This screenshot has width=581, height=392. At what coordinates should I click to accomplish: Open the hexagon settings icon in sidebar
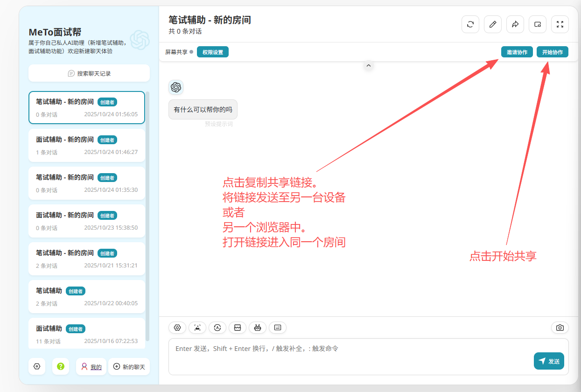pos(37,366)
